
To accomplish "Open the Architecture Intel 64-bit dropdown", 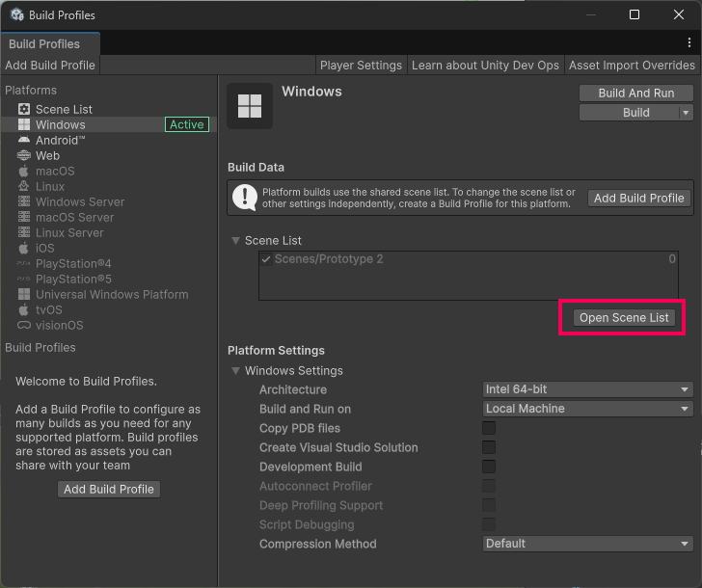I will tap(587, 389).
